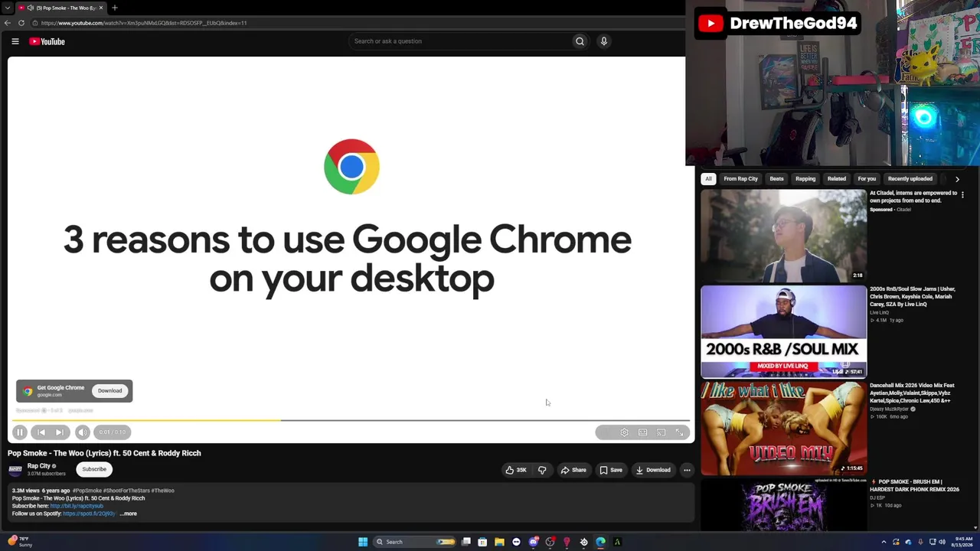Open the player settings gear

(625, 432)
